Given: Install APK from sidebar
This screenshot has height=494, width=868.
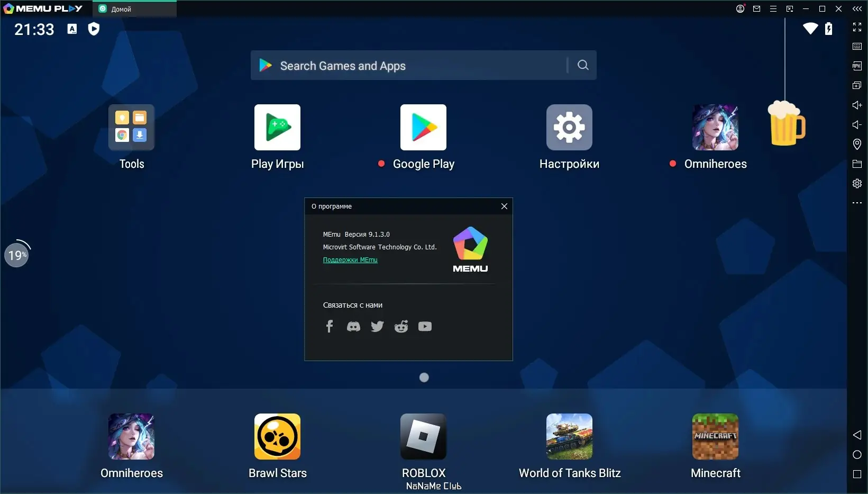Looking at the screenshot, I should [x=857, y=66].
